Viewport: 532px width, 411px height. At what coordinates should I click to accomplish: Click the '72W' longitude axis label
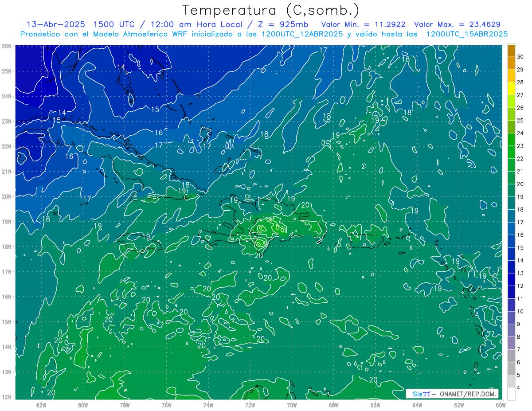[x=250, y=404]
